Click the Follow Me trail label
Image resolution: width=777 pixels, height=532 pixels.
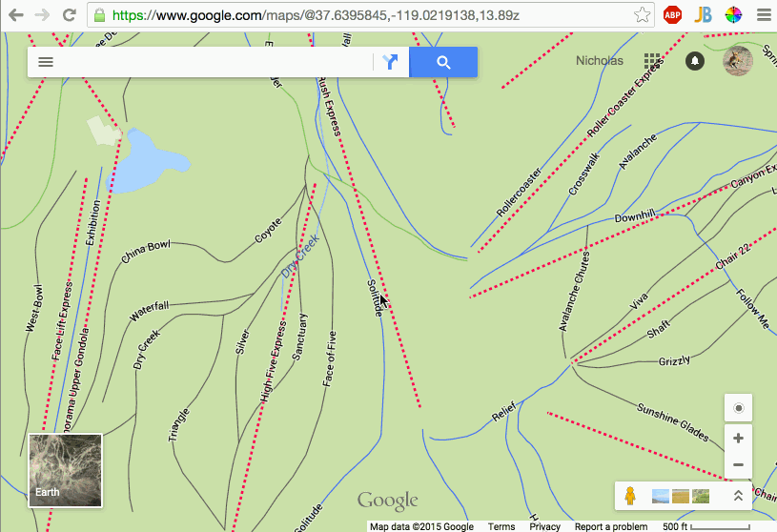(x=753, y=309)
